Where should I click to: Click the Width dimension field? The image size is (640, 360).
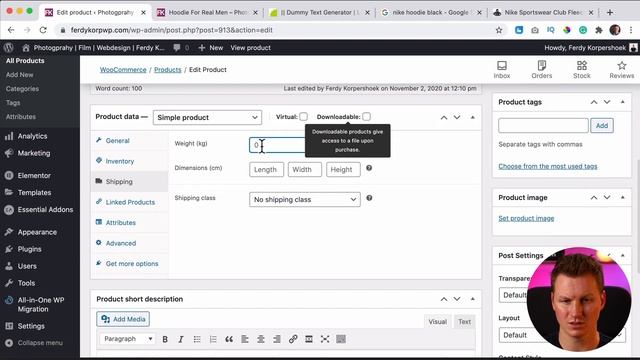304,169
